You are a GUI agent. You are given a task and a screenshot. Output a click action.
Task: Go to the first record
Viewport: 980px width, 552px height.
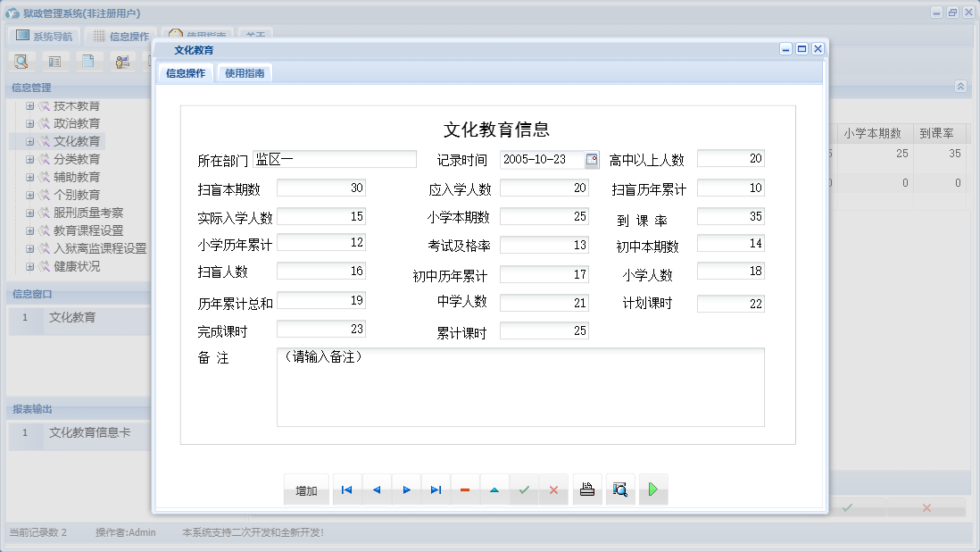347,489
